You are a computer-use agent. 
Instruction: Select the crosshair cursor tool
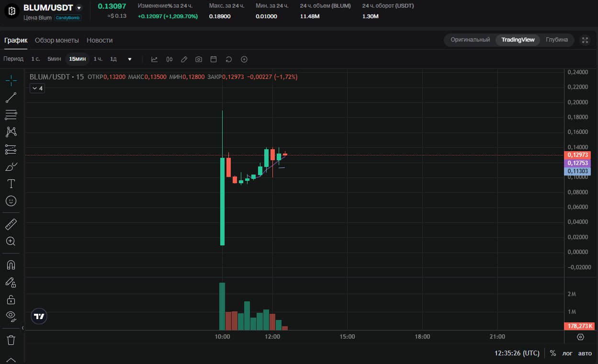pos(11,80)
